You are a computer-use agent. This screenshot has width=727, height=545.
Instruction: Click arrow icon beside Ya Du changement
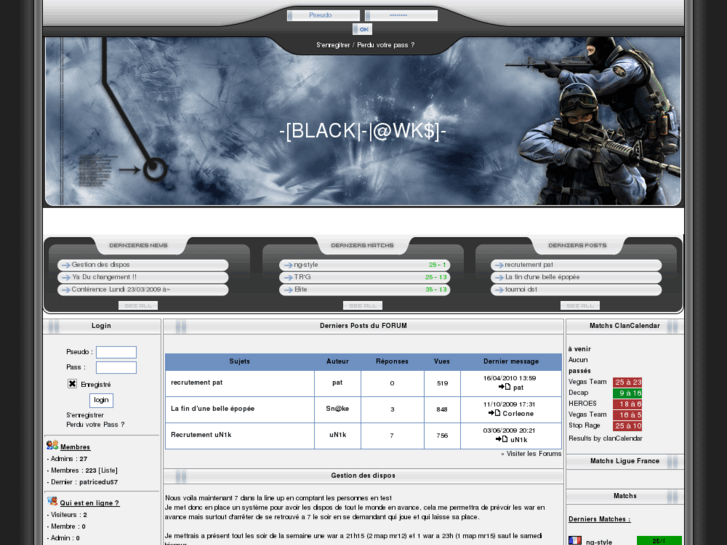65,278
